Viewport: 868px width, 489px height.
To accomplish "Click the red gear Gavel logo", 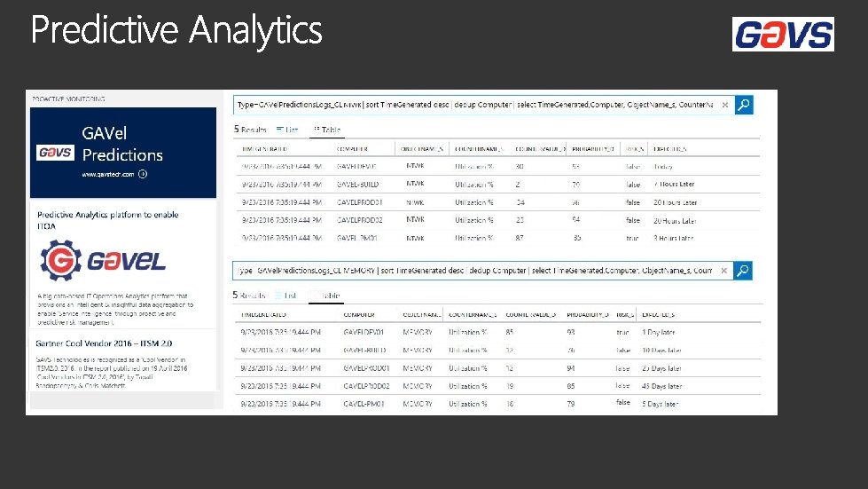I will [x=61, y=260].
